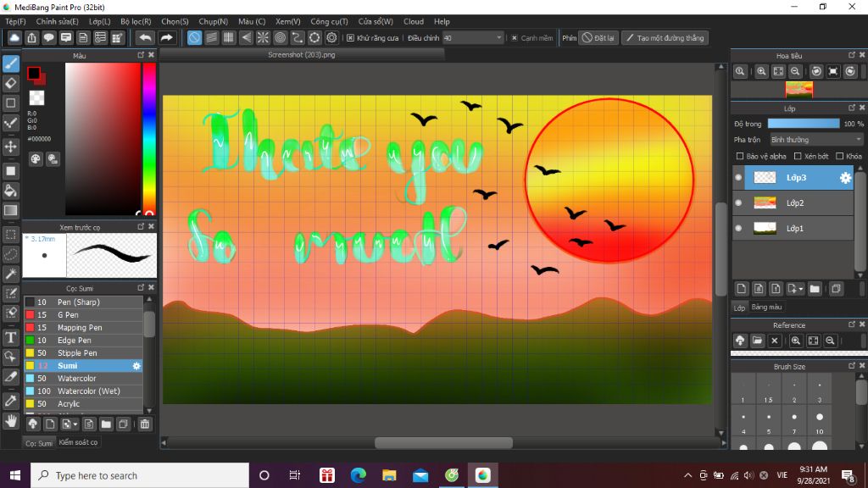Turn snap off with the circle-slash icon
The width and height of the screenshot is (868, 488).
(194, 37)
